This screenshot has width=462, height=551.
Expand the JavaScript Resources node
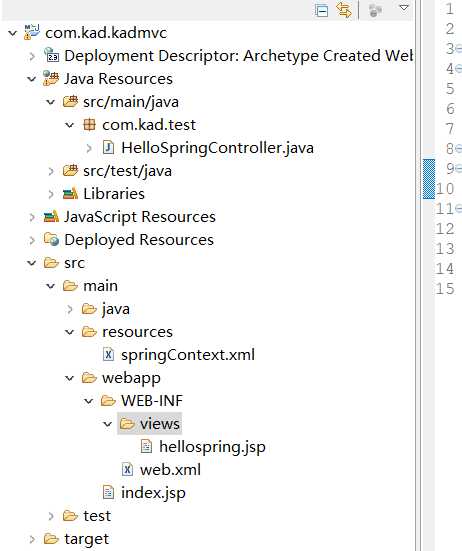click(32, 217)
